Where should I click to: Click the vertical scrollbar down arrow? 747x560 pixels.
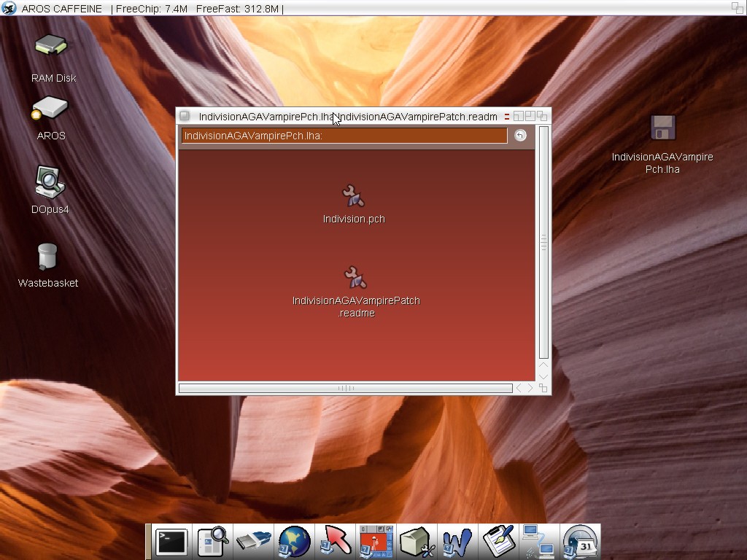click(543, 376)
